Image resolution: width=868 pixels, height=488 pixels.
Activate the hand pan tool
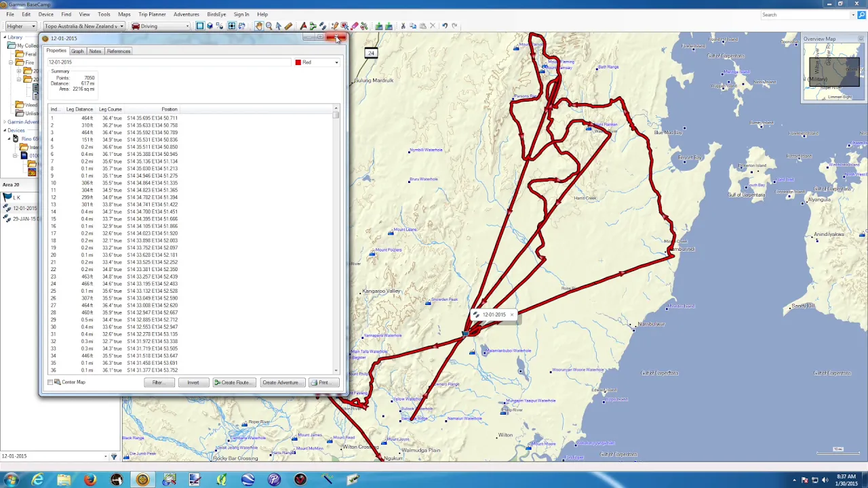click(259, 26)
